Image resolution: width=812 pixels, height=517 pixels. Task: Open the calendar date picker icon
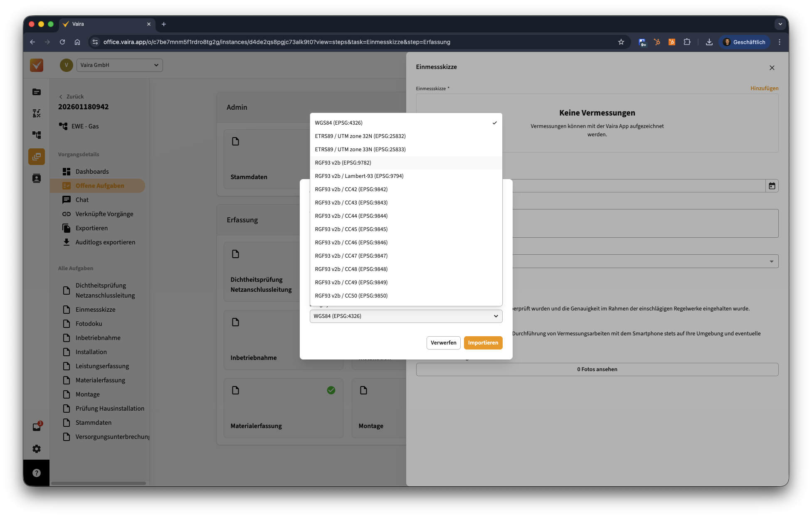tap(772, 186)
